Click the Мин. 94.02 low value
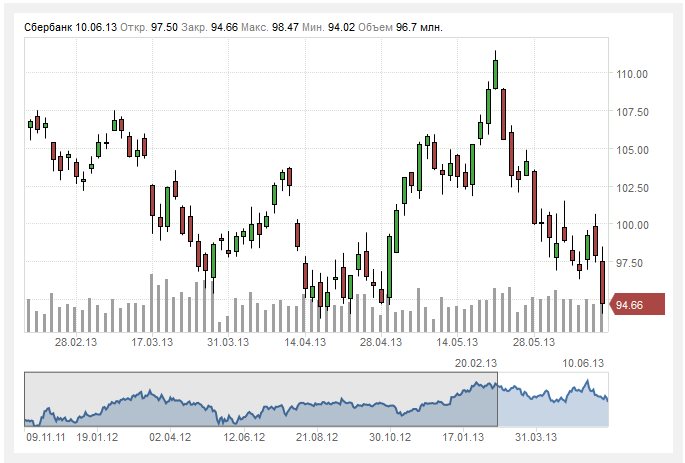This screenshot has width=685, height=463. pos(329,27)
